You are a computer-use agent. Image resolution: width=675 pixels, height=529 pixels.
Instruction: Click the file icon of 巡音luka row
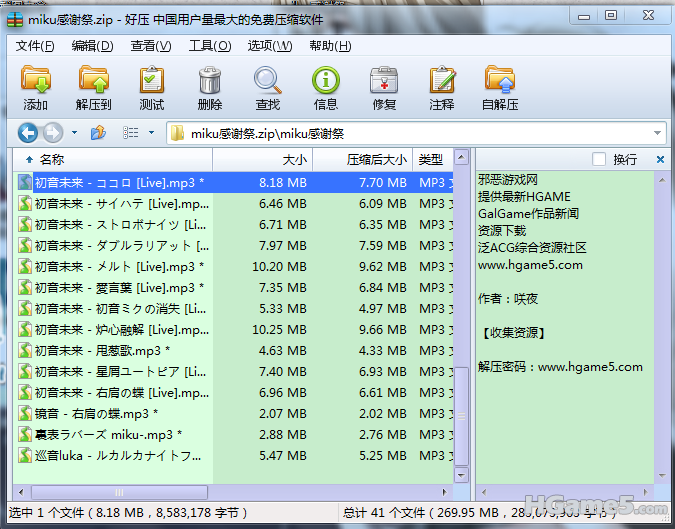pos(25,455)
